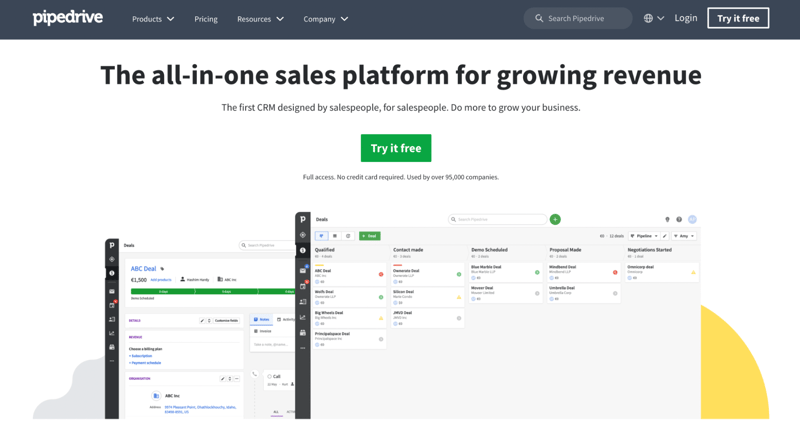Click the green deal stage progress bar

point(213,291)
